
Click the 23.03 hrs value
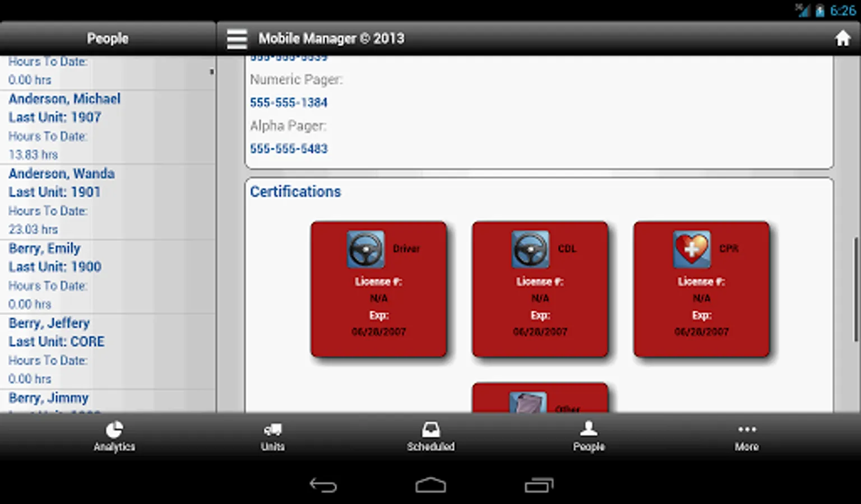33,230
